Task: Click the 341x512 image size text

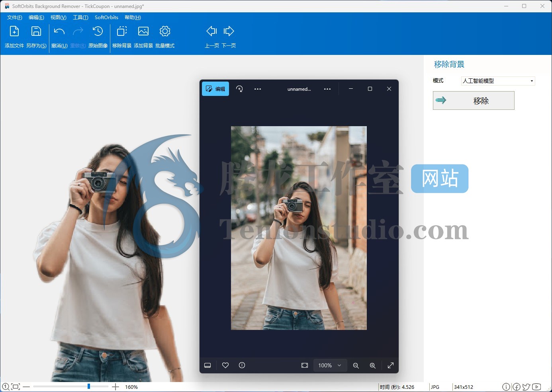Action: pos(464,387)
